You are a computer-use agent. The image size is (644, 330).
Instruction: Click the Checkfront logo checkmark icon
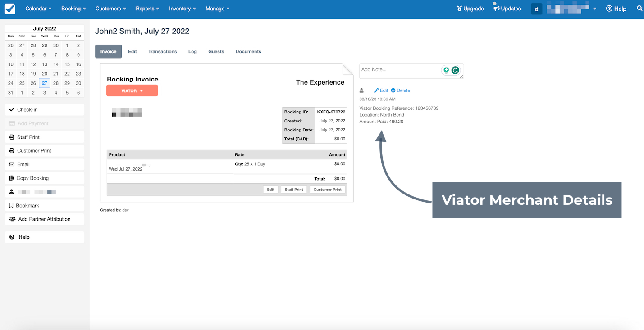tap(9, 9)
